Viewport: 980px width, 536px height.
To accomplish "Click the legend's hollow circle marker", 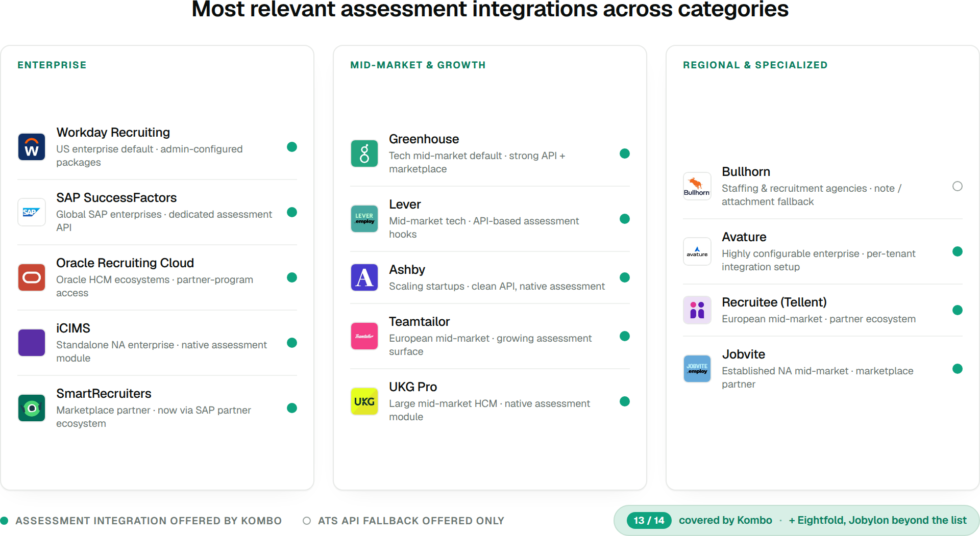I will pos(307,521).
